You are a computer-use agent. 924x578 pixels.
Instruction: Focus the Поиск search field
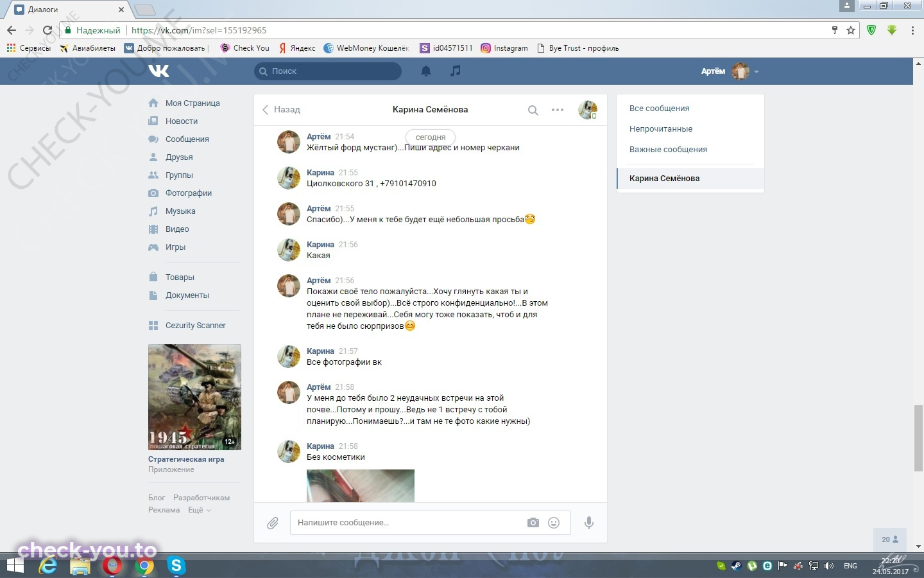(x=328, y=71)
